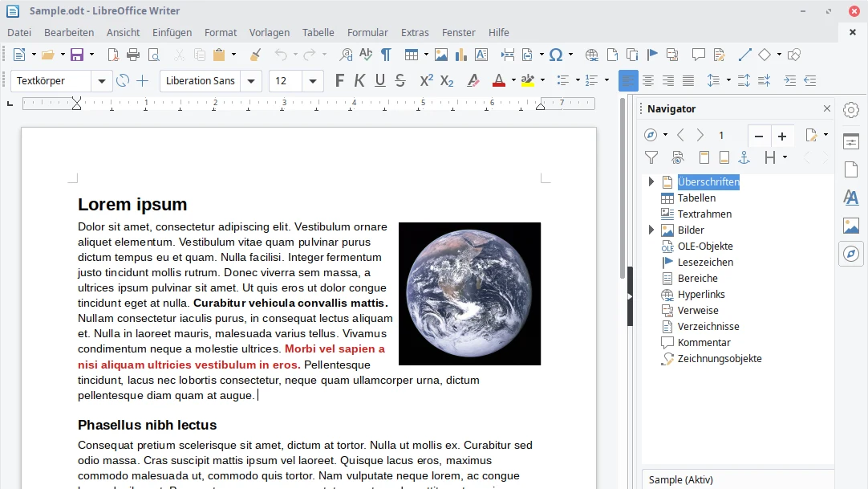Open the sidebar Properties panel
868x489 pixels.
point(851,141)
